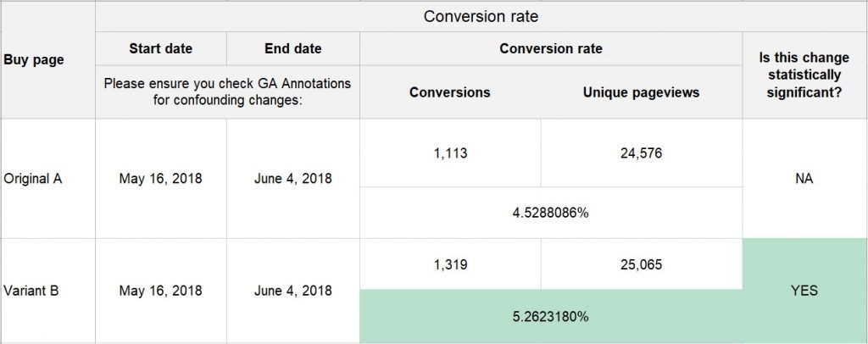Screen dimensions: 868x344
Task: Click the Start date column header
Action: [x=161, y=48]
